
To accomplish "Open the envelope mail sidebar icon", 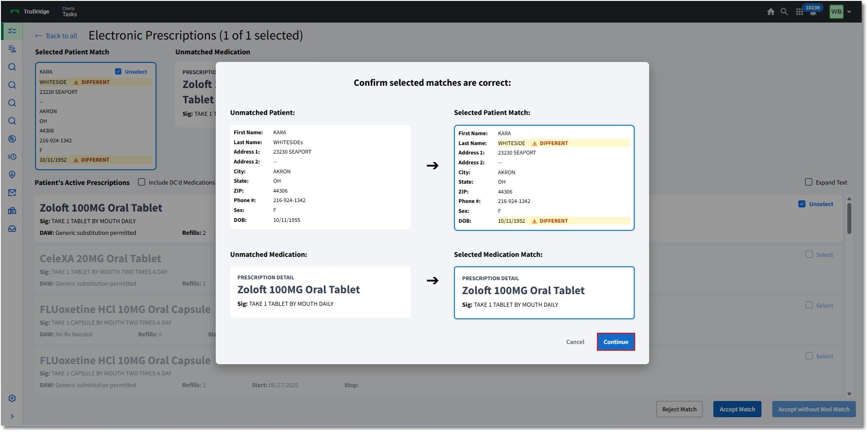I will [x=12, y=193].
